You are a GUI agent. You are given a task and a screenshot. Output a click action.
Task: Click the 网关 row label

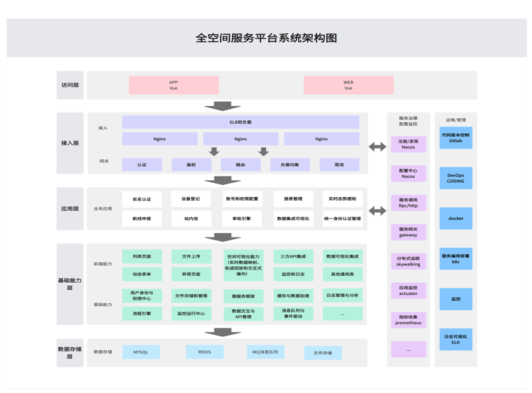(x=104, y=161)
